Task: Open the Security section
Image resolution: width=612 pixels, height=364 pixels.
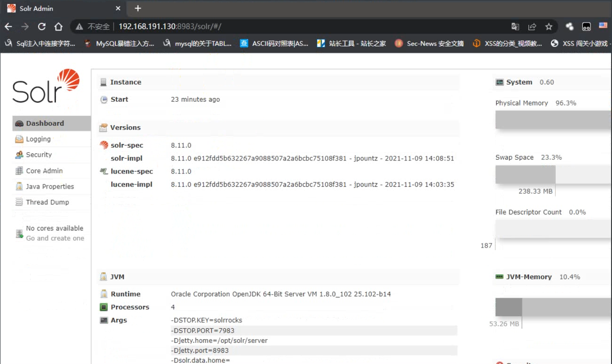Action: pos(39,155)
